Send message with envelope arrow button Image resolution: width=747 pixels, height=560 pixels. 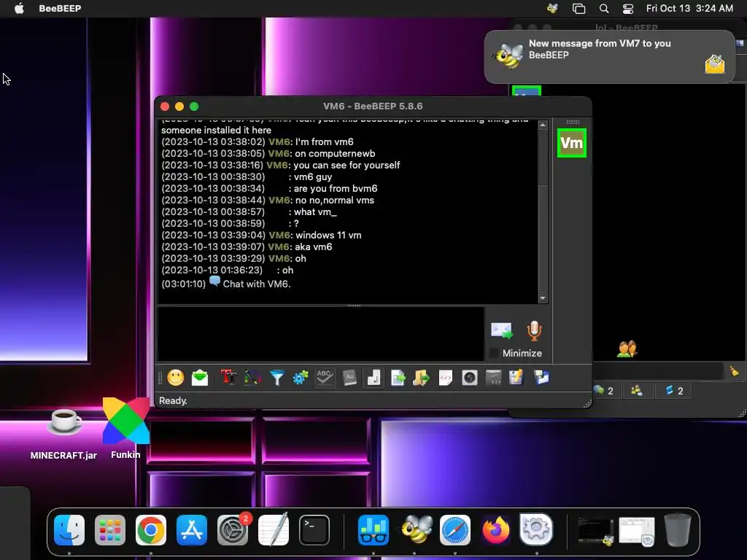point(502,330)
